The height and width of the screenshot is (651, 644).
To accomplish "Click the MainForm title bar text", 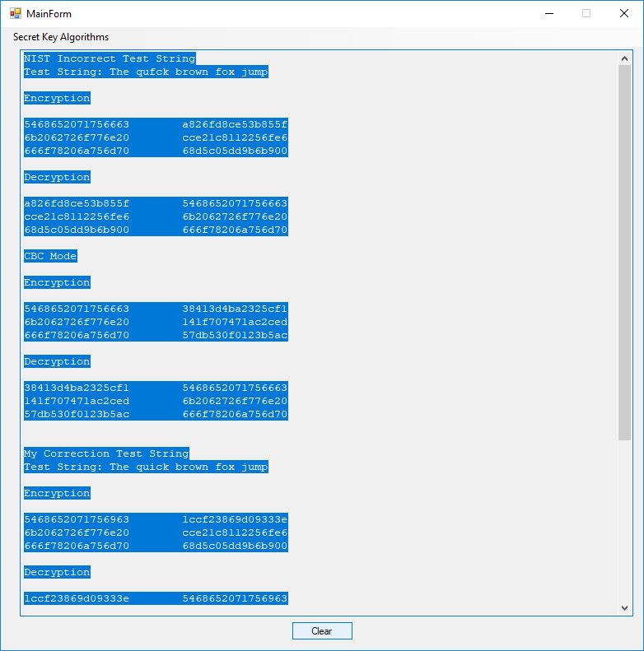I will (49, 14).
